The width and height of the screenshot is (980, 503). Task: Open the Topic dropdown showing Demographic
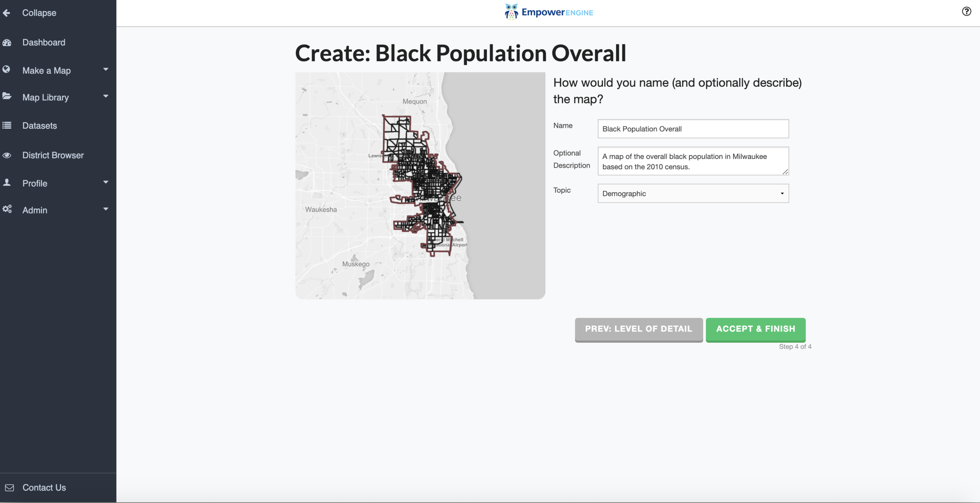(693, 194)
